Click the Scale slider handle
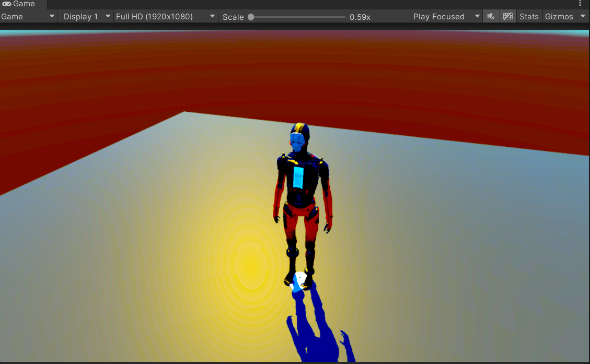 point(251,17)
